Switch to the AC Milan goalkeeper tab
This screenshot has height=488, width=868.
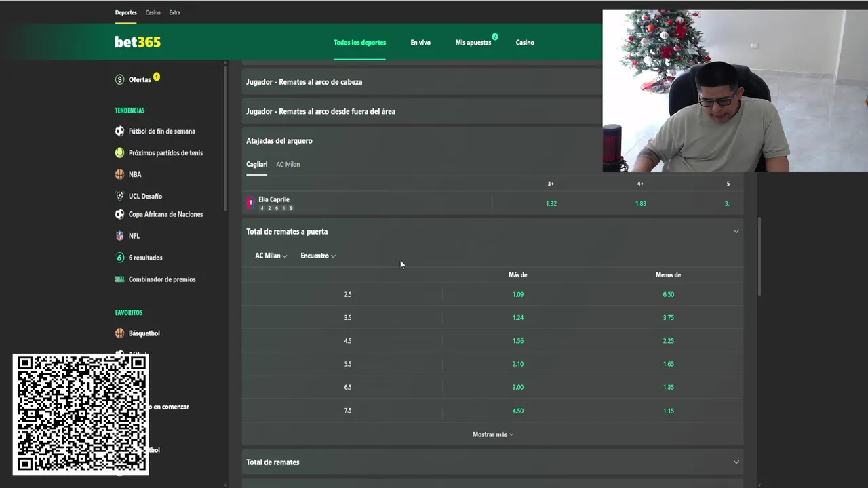(288, 164)
